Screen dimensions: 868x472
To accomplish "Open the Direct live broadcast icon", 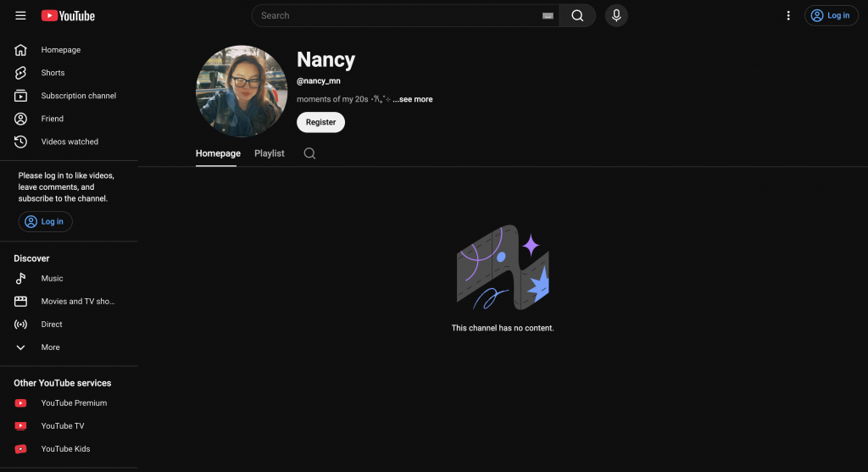I will point(20,325).
